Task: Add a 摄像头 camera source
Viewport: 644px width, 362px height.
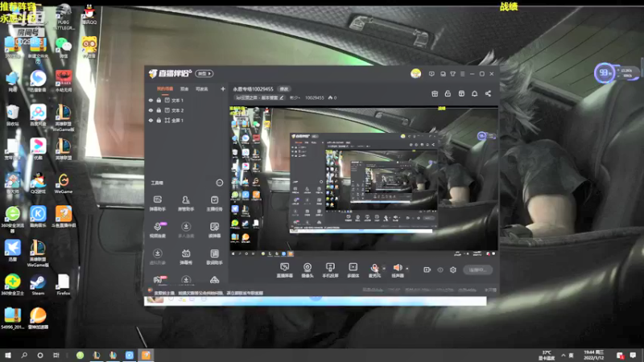Action: point(308,270)
